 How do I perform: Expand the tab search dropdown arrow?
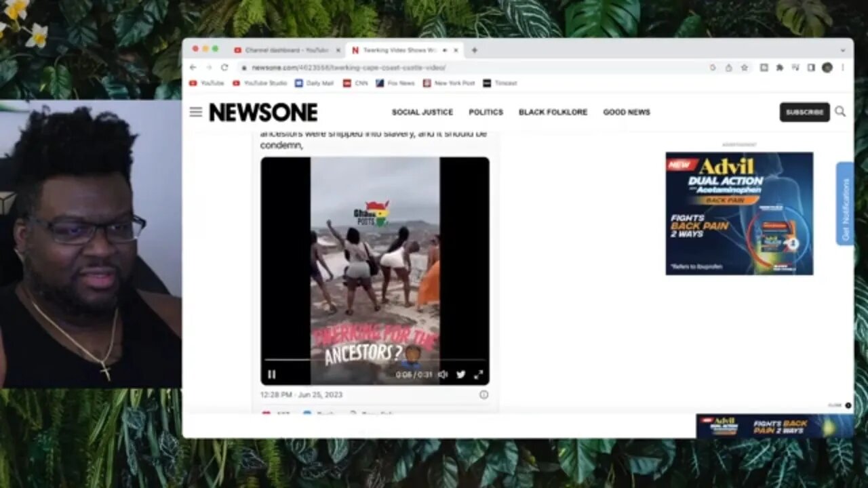coord(843,50)
